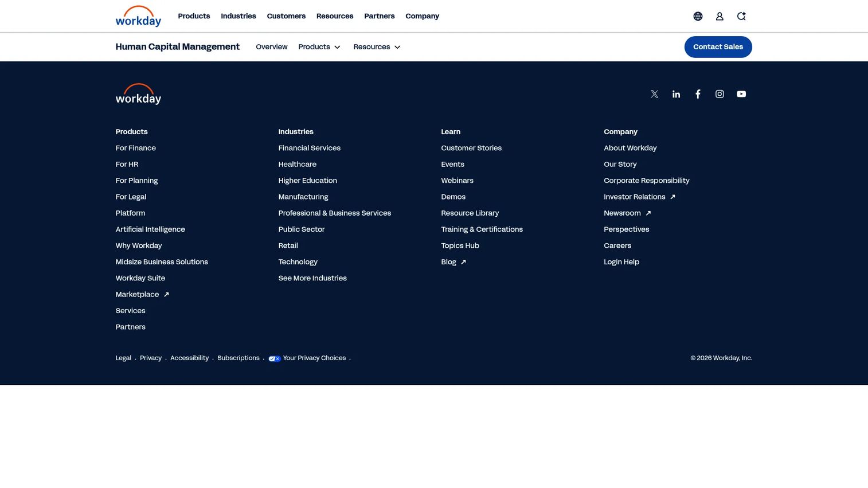Go to Higher Education industry
The width and height of the screenshot is (868, 488).
tap(308, 181)
